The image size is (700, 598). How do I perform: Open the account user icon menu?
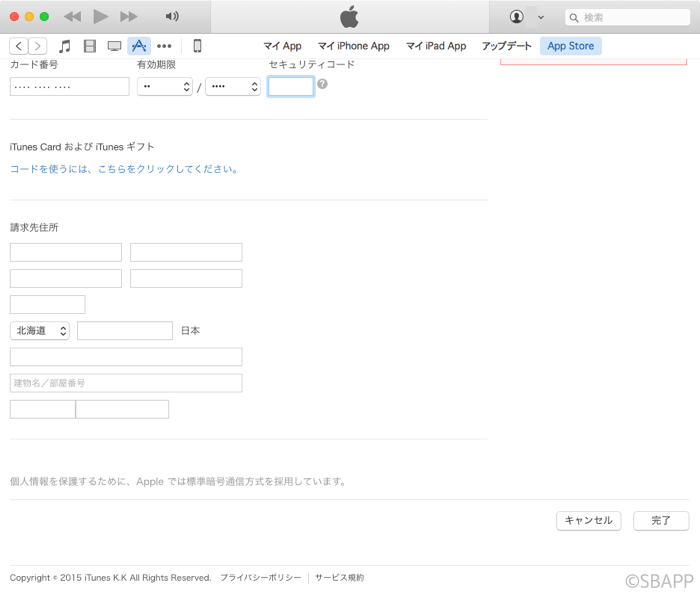pyautogui.click(x=517, y=17)
